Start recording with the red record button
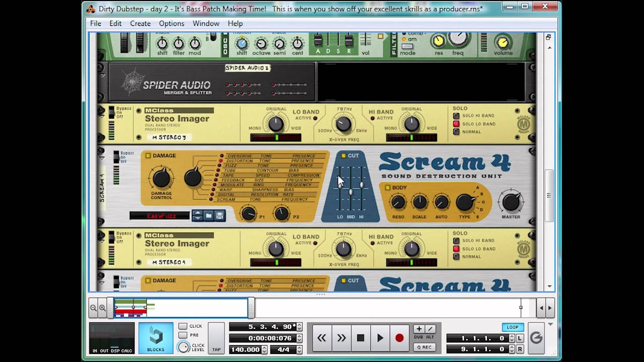Screen dimensions: 644x362 point(399,338)
